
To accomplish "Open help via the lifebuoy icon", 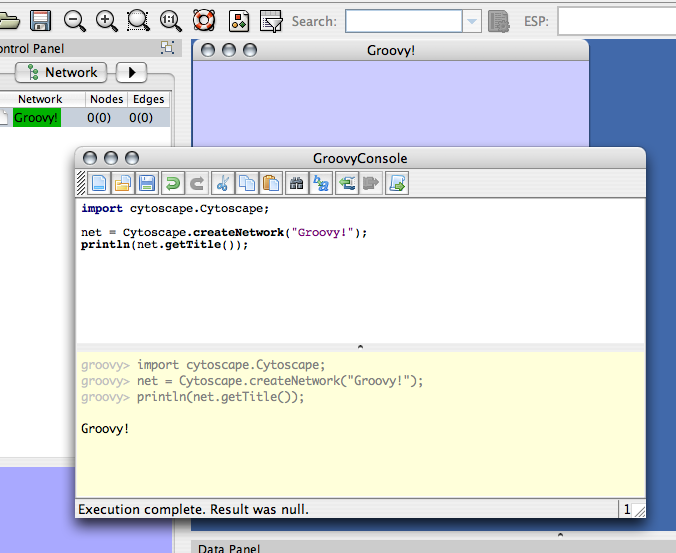I will [203, 20].
